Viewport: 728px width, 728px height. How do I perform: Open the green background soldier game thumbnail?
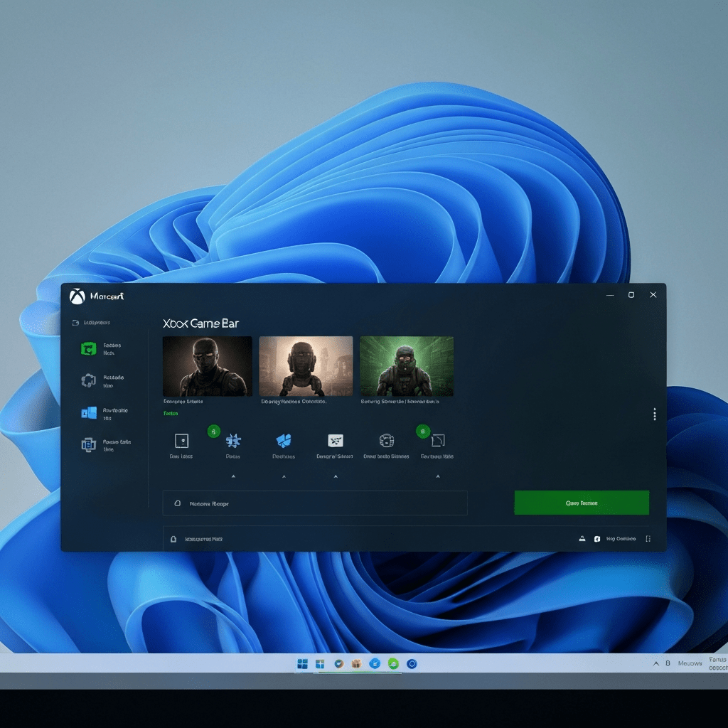click(407, 366)
